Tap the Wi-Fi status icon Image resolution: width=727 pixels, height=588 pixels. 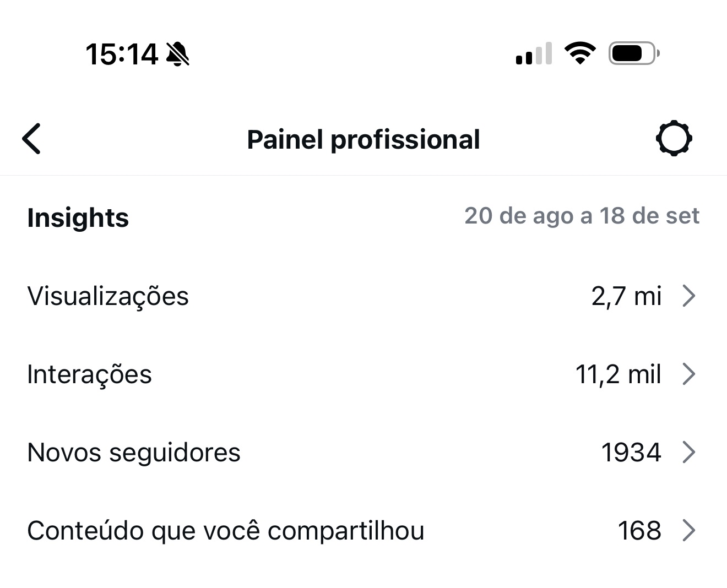coord(579,53)
